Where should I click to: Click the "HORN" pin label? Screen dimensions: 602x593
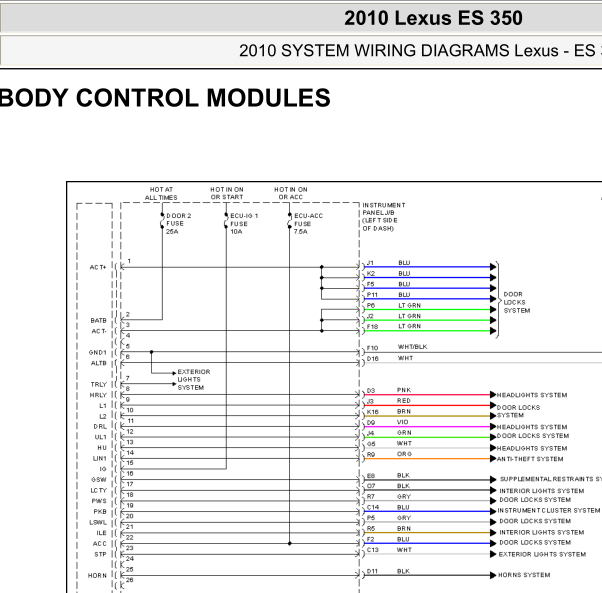coord(97,575)
